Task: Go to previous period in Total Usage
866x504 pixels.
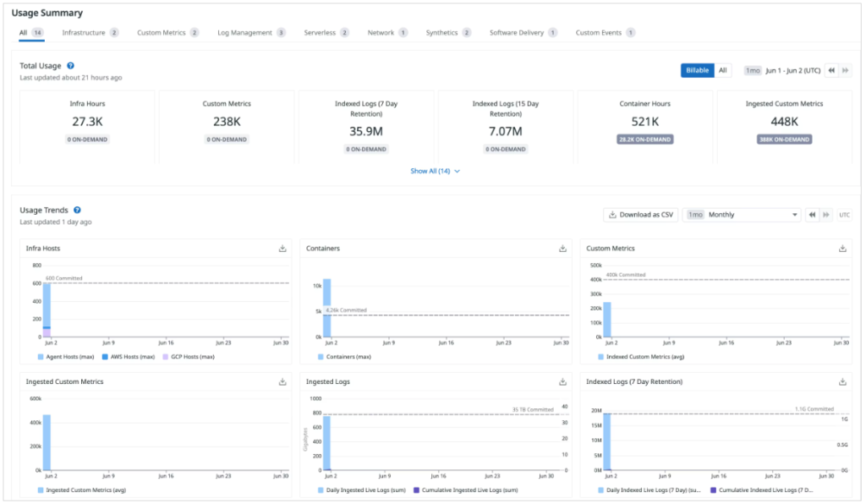Action: (x=831, y=71)
